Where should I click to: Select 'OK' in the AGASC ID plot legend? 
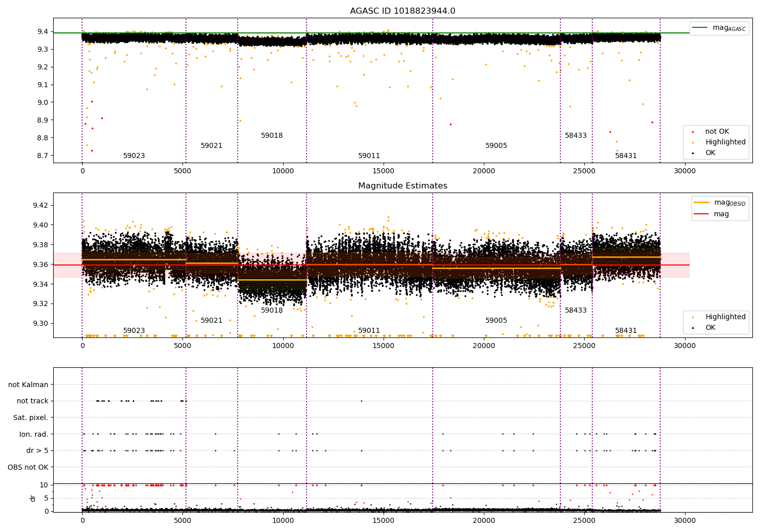tap(710, 153)
